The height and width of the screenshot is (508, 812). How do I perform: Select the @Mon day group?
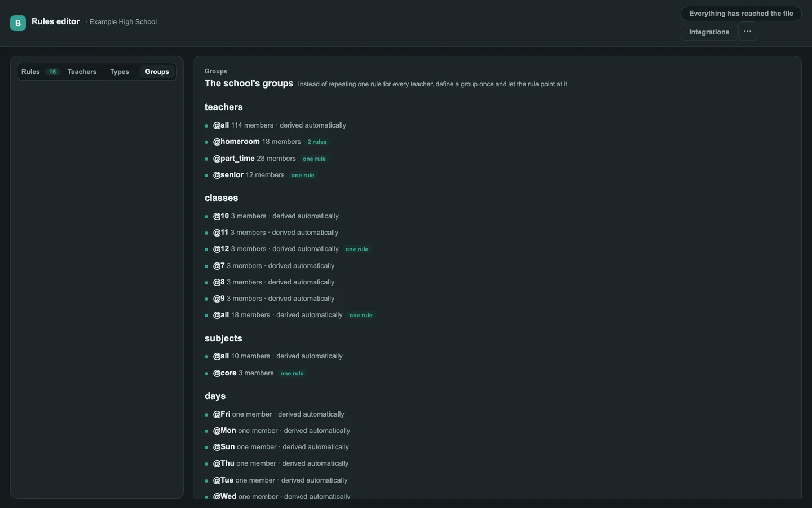pyautogui.click(x=224, y=431)
